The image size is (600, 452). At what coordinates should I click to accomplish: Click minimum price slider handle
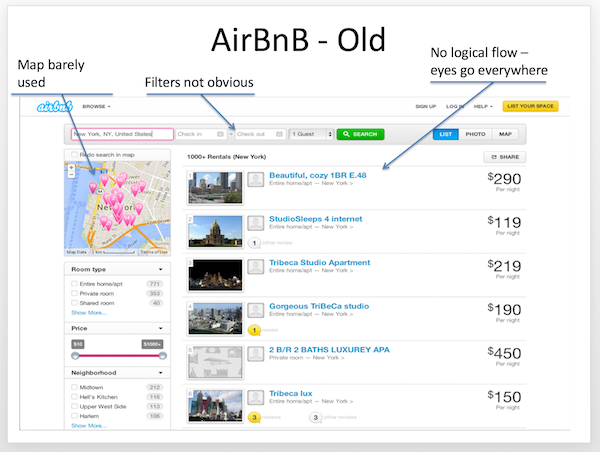[75, 356]
